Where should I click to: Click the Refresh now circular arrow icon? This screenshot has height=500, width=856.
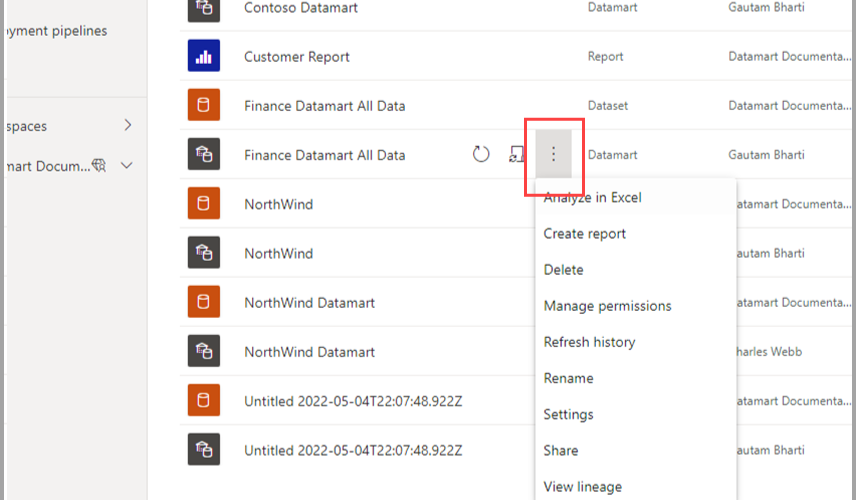point(481,154)
